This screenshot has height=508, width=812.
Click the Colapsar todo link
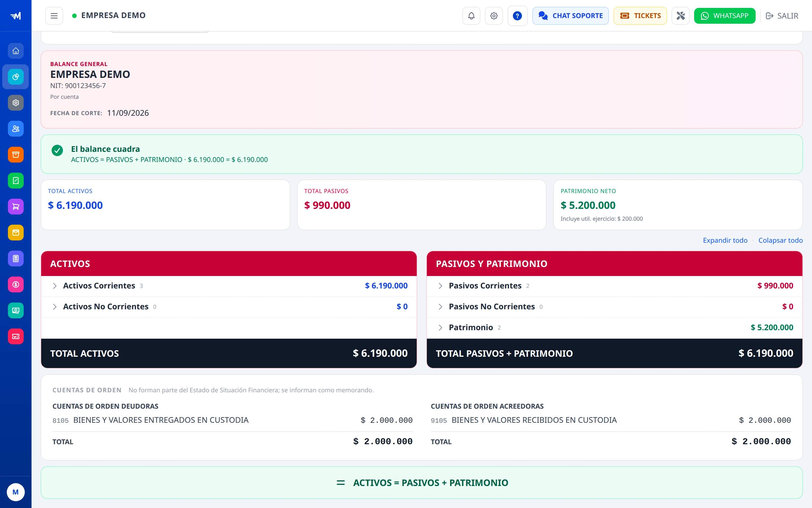[x=780, y=240]
